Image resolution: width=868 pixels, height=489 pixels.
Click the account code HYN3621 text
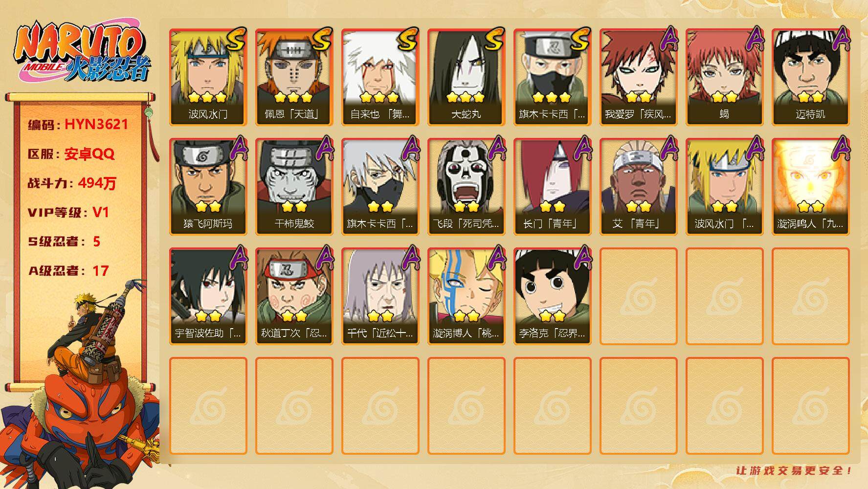click(96, 124)
